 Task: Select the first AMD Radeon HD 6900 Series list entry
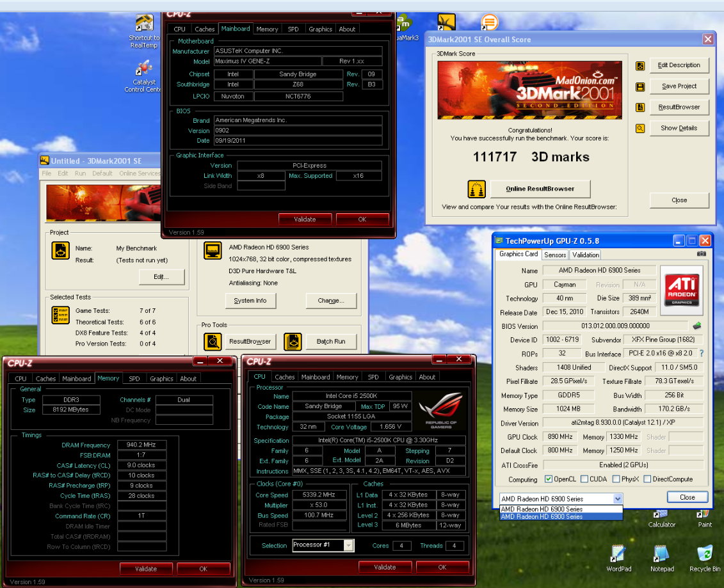(561, 509)
